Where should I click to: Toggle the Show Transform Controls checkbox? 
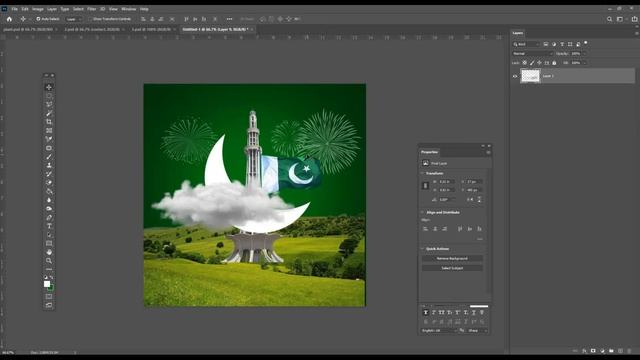click(90, 19)
